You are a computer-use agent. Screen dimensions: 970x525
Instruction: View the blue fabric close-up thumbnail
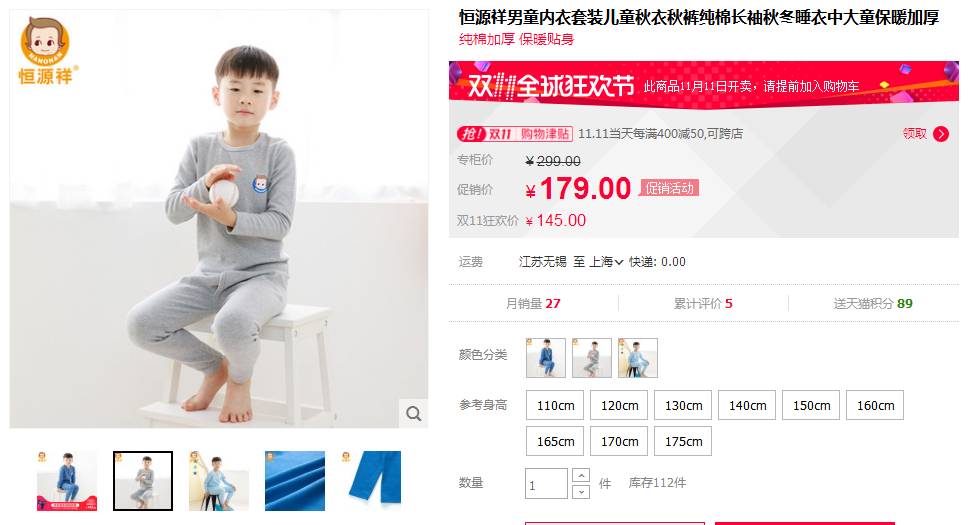pyautogui.click(x=294, y=481)
